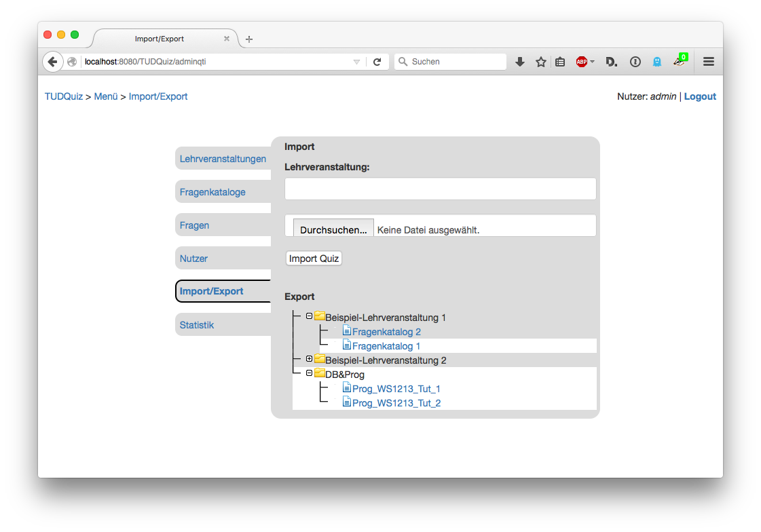The width and height of the screenshot is (761, 532).
Task: Expand the Beispiel-Lehrveranstaltung 2 tree node
Action: pos(309,359)
